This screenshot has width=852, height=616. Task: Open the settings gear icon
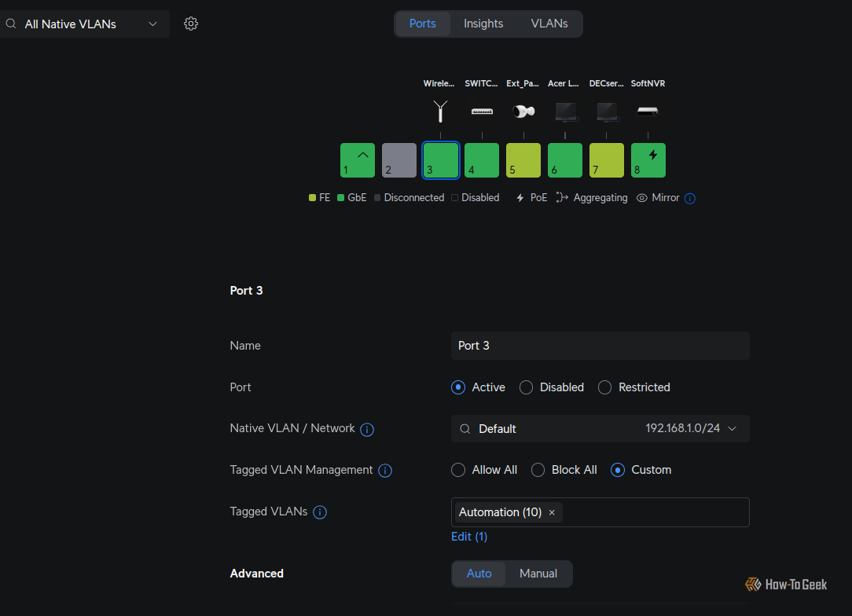pos(191,24)
